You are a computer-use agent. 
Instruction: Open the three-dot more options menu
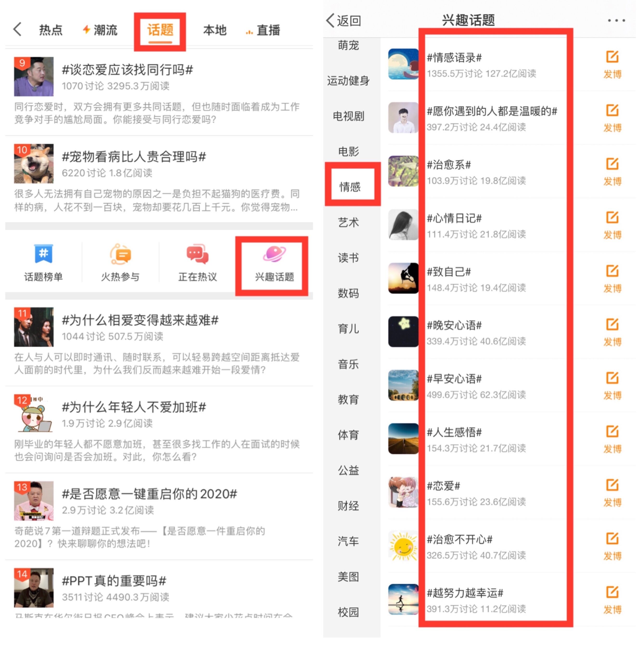(616, 21)
